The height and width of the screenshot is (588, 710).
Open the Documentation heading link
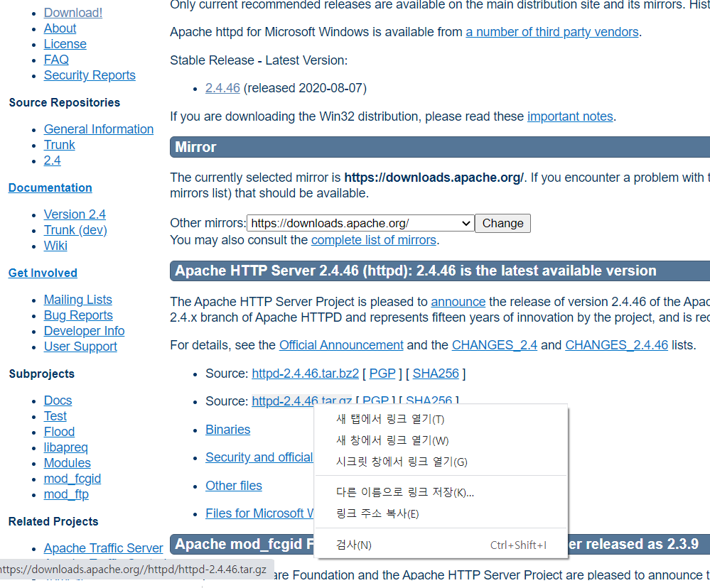point(50,187)
